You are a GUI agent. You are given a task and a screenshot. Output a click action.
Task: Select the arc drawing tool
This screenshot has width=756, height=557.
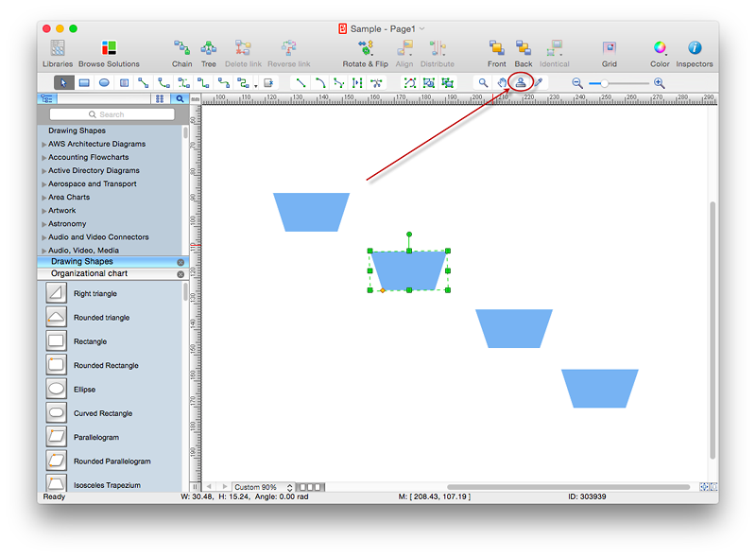[x=319, y=83]
